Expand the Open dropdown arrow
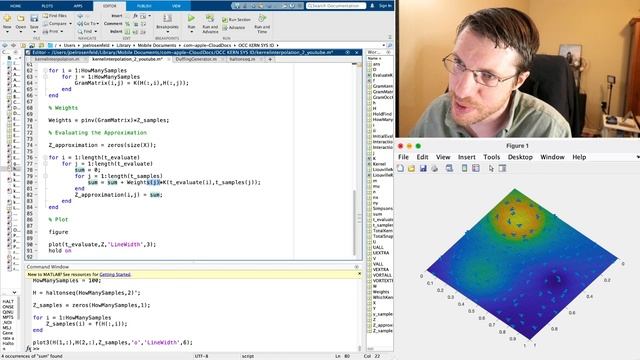Screen dimensions: 640x360 coord(20,31)
